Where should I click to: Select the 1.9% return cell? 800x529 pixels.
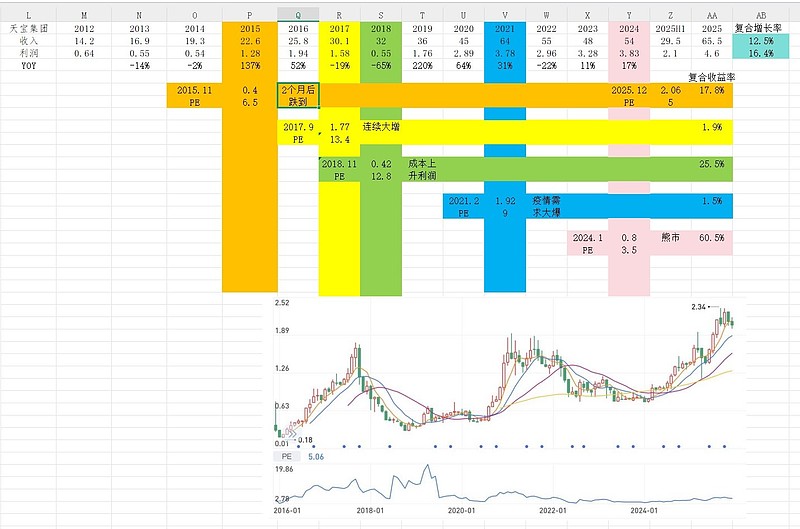(712, 127)
